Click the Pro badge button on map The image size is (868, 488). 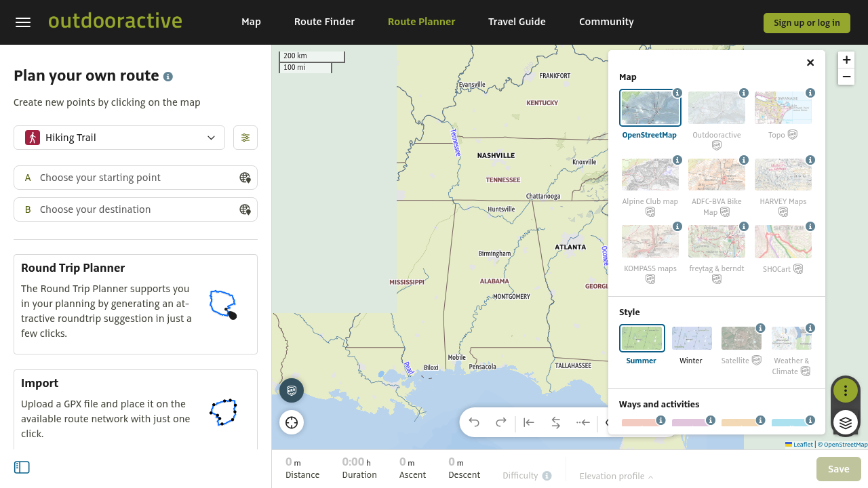point(292,390)
